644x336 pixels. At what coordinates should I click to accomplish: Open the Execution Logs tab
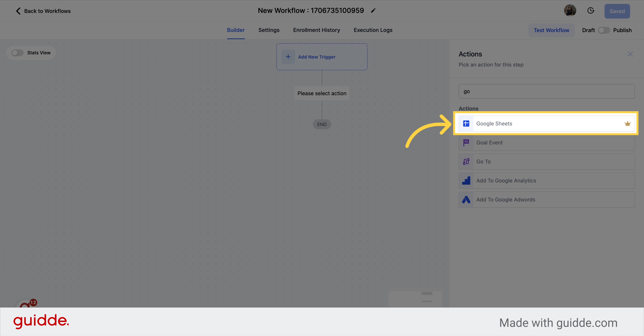pos(373,30)
